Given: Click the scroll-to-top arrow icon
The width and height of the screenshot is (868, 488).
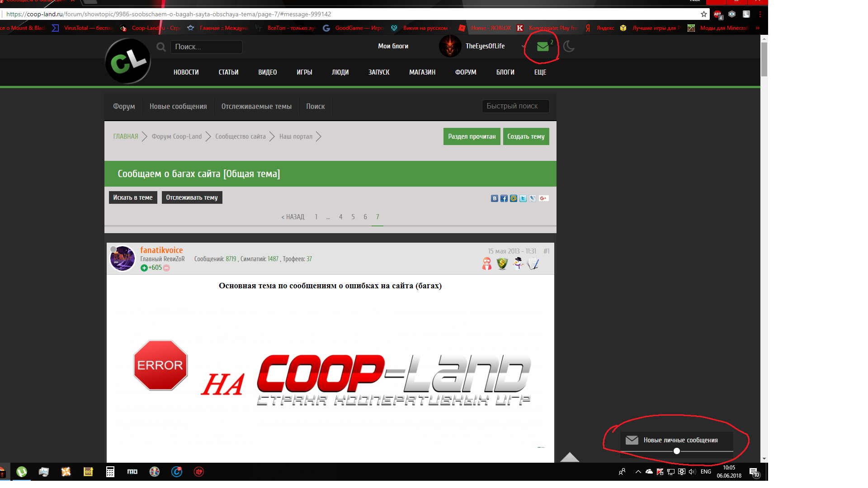Looking at the screenshot, I should [570, 457].
